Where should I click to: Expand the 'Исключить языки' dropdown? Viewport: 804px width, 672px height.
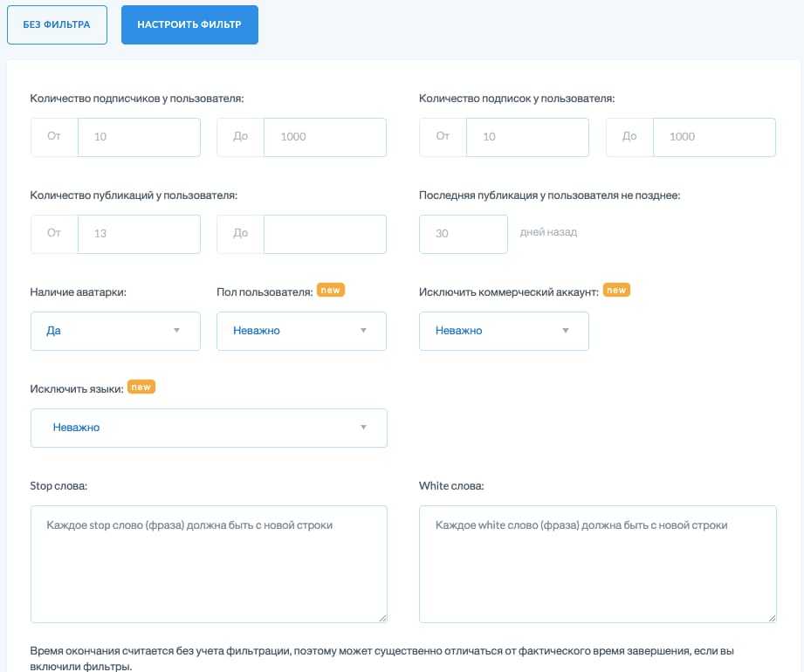pos(209,428)
